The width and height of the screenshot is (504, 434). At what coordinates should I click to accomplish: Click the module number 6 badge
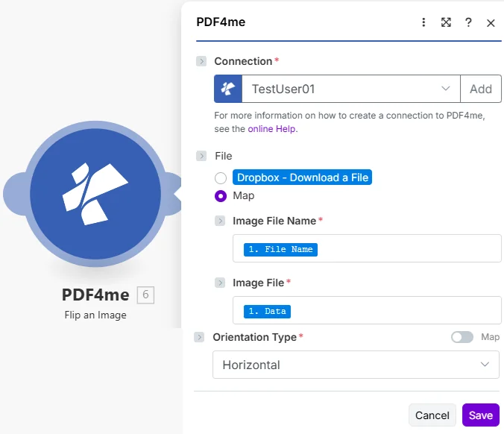145,295
